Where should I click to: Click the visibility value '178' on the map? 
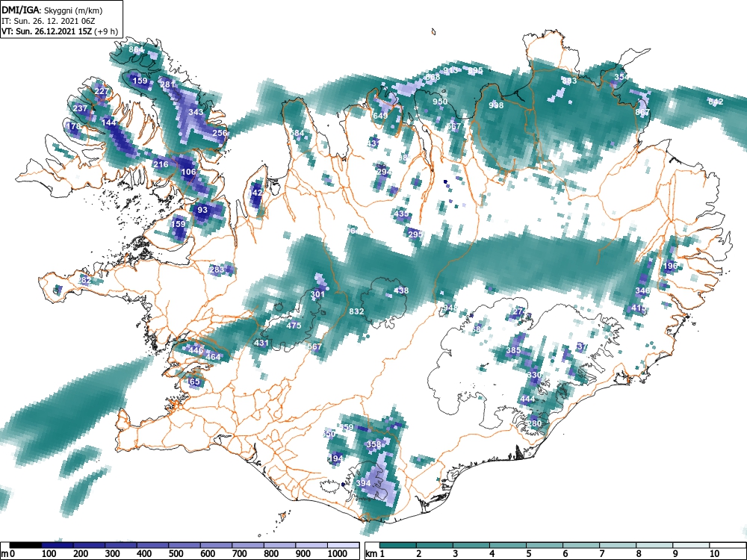tap(74, 127)
